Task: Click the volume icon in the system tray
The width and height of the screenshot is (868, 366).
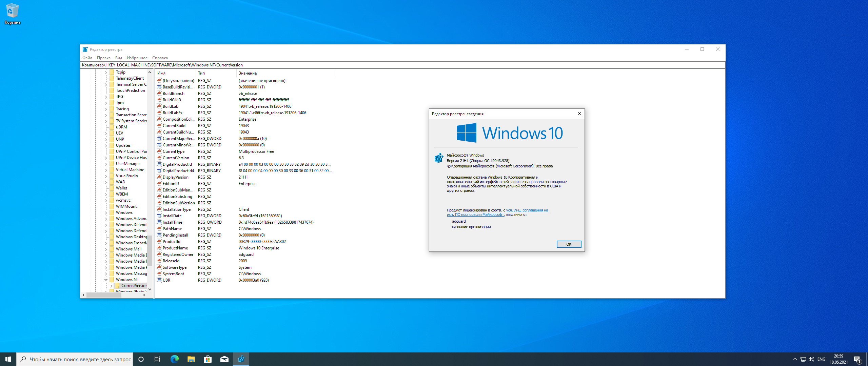Action: [x=811, y=359]
